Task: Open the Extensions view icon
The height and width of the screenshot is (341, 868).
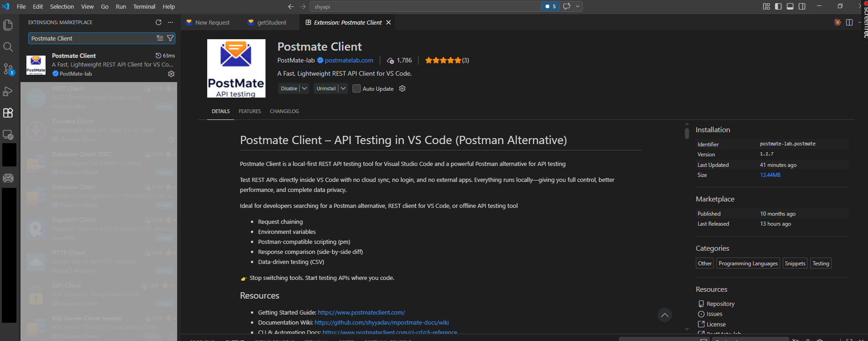Action: click(8, 113)
